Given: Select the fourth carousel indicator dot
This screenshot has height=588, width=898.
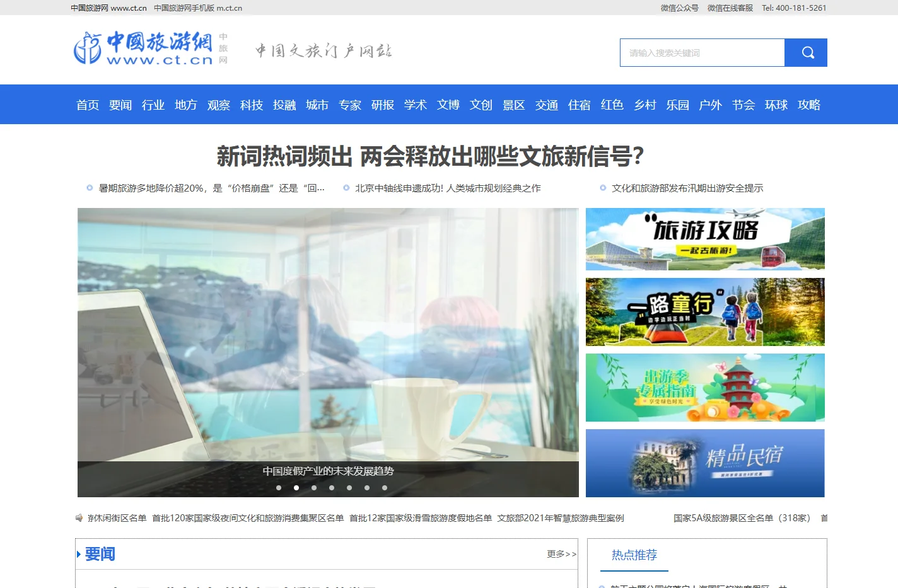Looking at the screenshot, I should 332,488.
